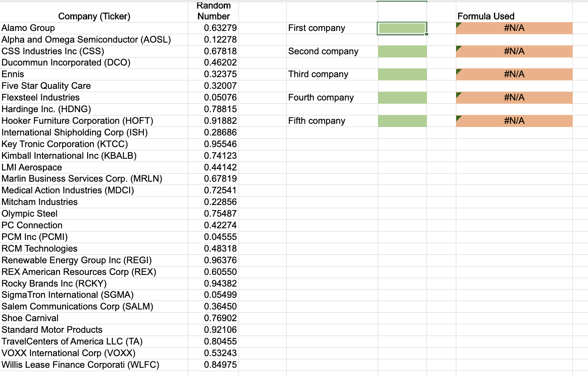Screen dimensions: 588x377
Task: Select Kimball International Inc (KBALB) cell
Action: tap(94, 156)
